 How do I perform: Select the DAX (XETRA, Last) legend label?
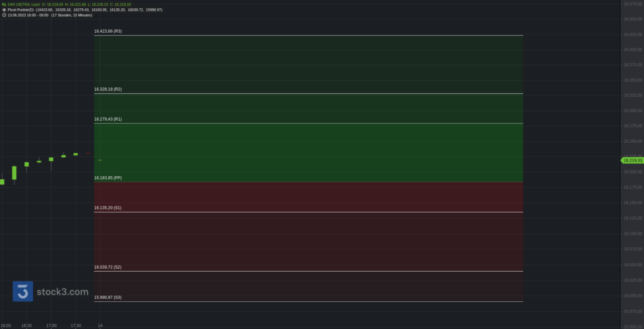tap(24, 4)
